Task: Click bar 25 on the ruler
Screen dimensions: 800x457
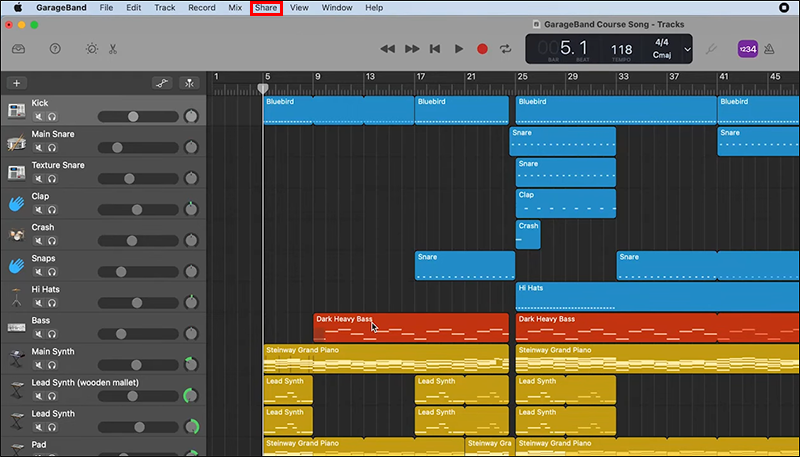Action: (x=522, y=77)
